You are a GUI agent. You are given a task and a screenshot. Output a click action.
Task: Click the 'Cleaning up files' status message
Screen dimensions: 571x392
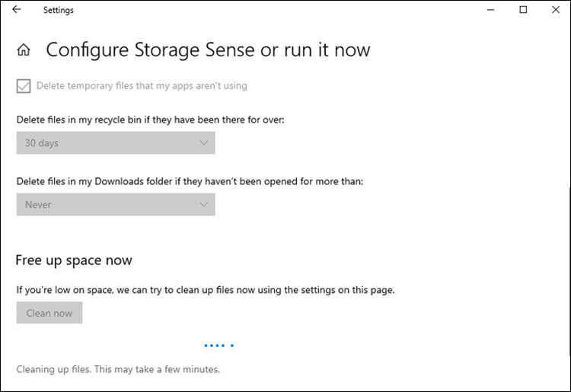click(x=118, y=369)
